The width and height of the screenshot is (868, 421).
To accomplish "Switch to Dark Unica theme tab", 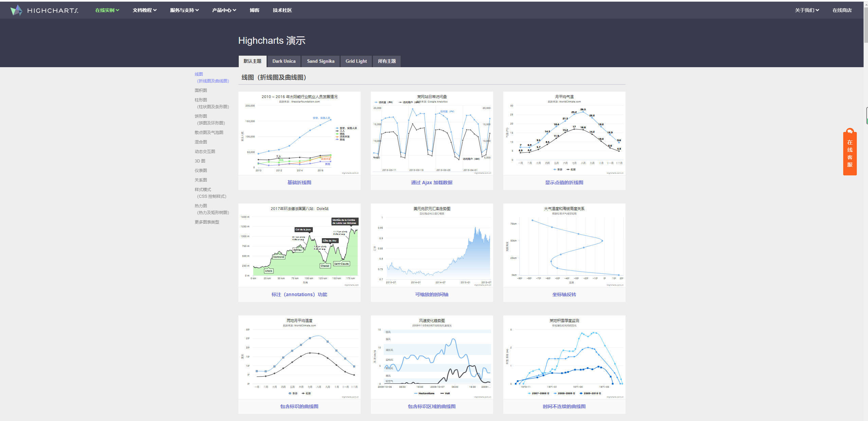I will [284, 61].
